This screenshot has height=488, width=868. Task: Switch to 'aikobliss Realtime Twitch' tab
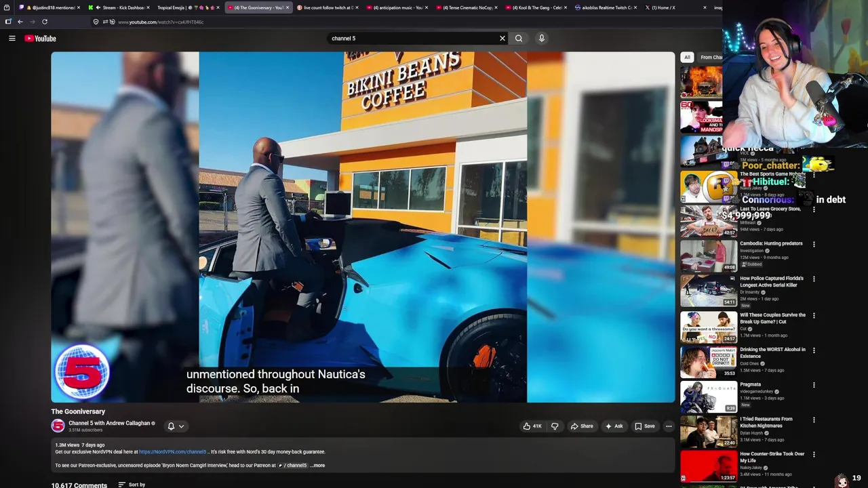(x=606, y=7)
